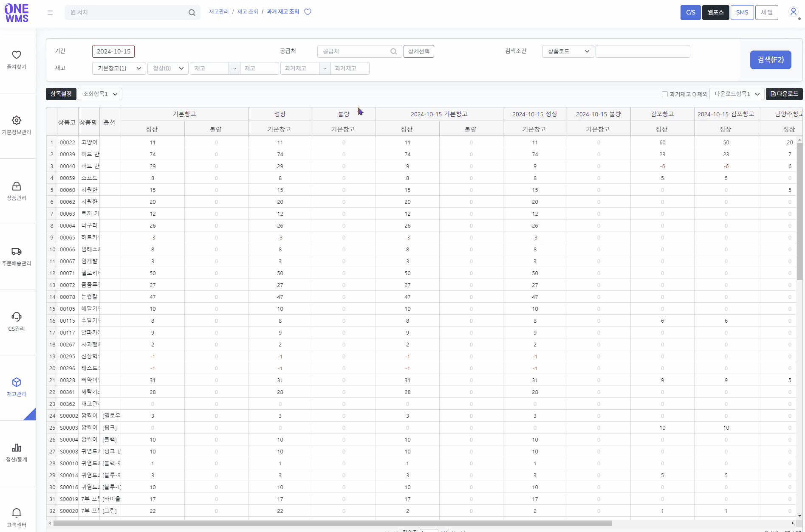The width and height of the screenshot is (805, 532).
Task: Click the 2024-10-15 불량 column header
Action: point(599,114)
